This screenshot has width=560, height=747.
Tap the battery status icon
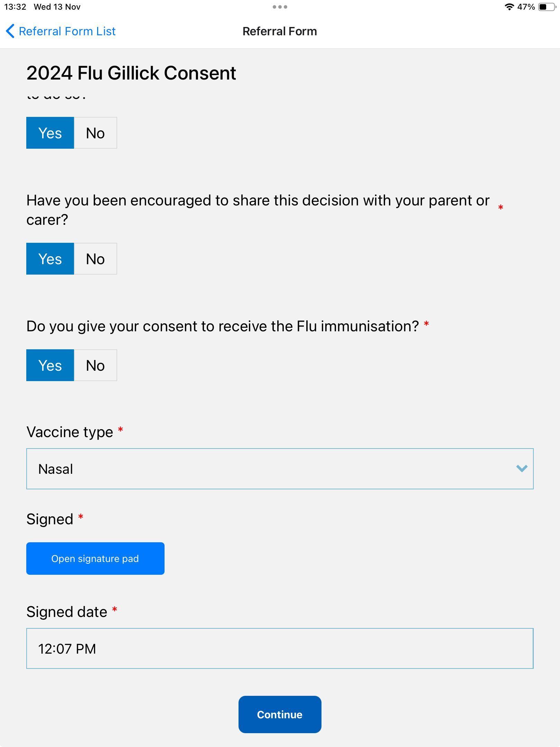(x=547, y=7)
